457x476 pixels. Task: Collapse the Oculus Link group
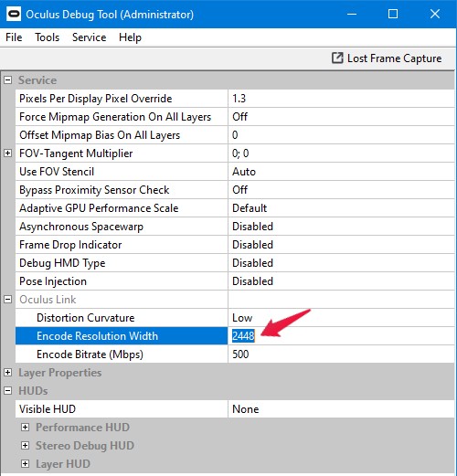[x=8, y=300]
